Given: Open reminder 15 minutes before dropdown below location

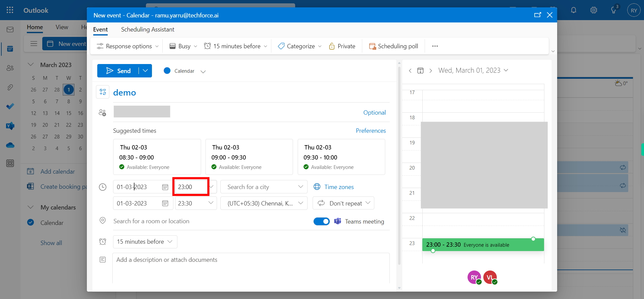Looking at the screenshot, I should click(x=145, y=242).
